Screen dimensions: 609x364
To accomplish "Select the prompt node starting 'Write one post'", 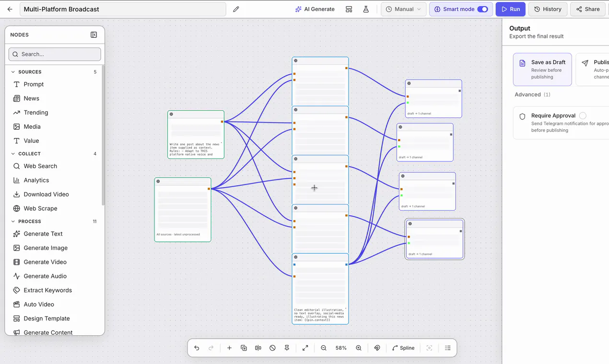I will click(x=196, y=135).
